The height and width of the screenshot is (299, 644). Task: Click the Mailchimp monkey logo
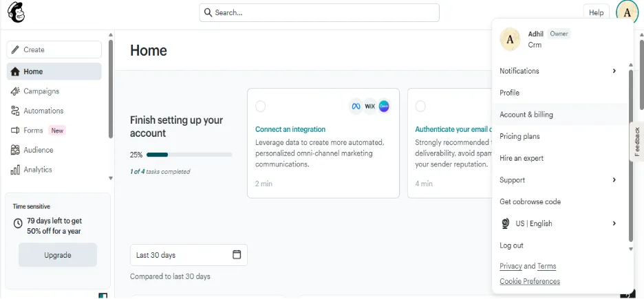click(16, 12)
